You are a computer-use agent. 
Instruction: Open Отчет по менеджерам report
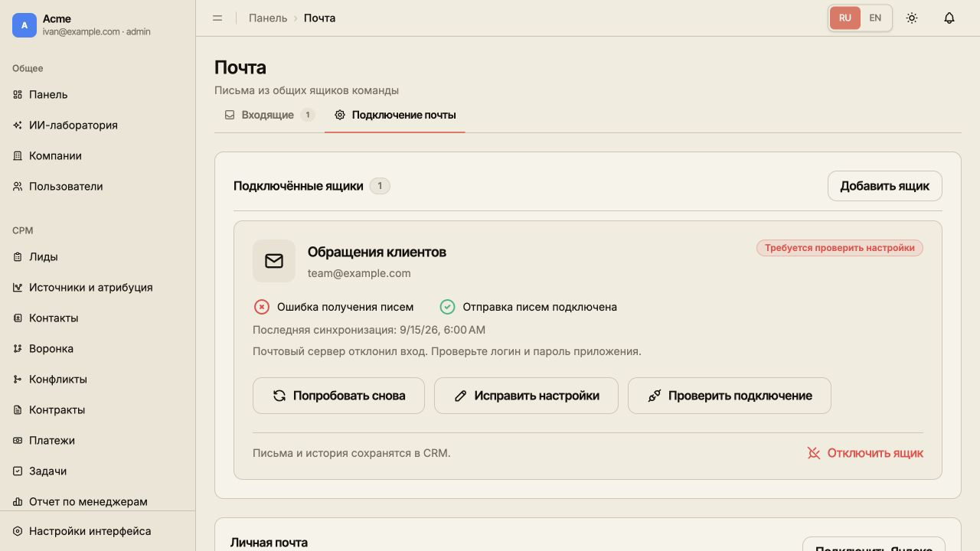[97, 501]
